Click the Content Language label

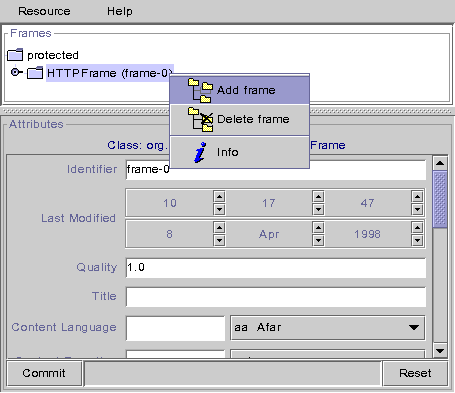point(64,327)
